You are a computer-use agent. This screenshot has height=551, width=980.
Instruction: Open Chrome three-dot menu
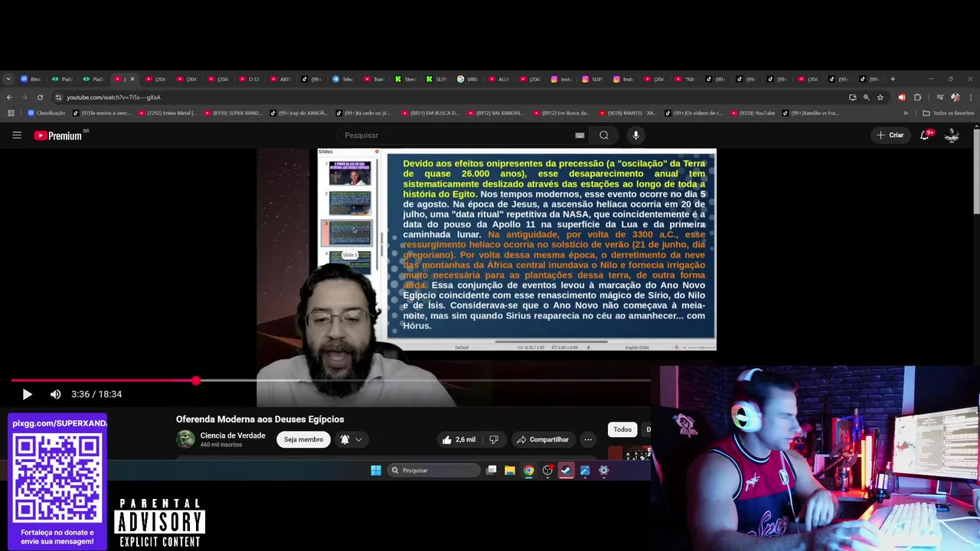pyautogui.click(x=970, y=97)
